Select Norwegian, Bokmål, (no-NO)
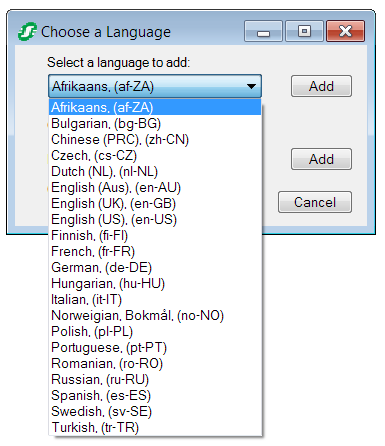 tap(155, 316)
